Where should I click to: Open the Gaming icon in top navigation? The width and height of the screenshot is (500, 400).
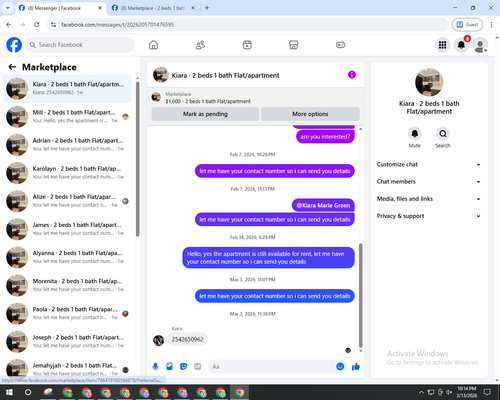pyautogui.click(x=340, y=45)
